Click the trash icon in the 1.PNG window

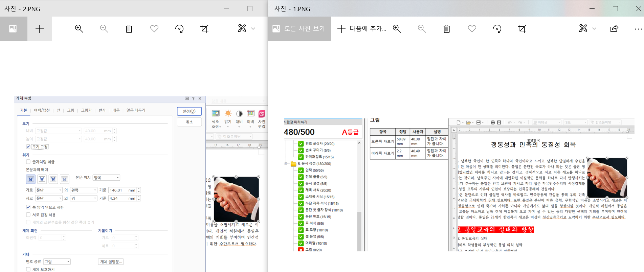point(447,29)
